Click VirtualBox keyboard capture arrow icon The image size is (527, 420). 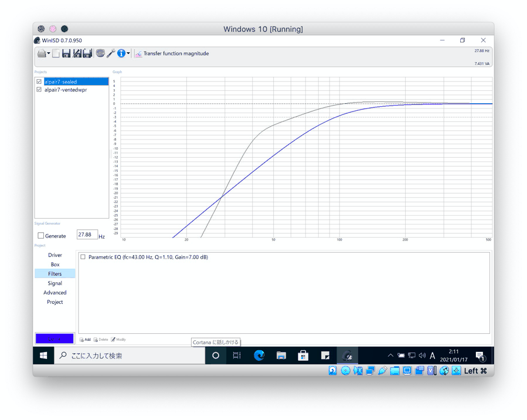(456, 371)
